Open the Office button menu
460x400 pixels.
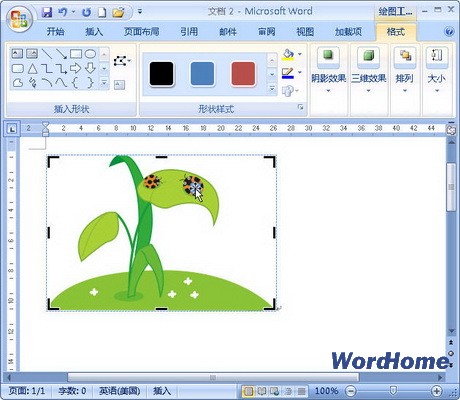[x=19, y=18]
